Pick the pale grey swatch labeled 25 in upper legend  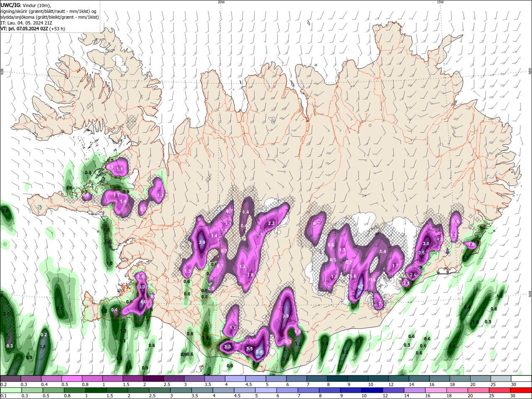tap(501, 379)
